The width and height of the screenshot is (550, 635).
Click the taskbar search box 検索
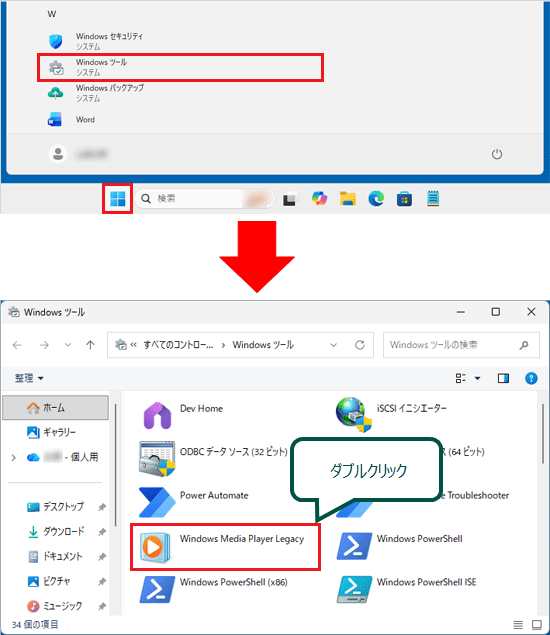[x=205, y=198]
